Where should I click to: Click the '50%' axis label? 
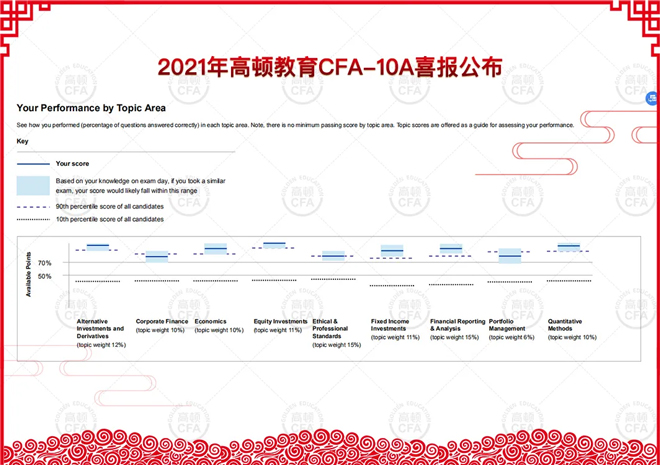45,276
